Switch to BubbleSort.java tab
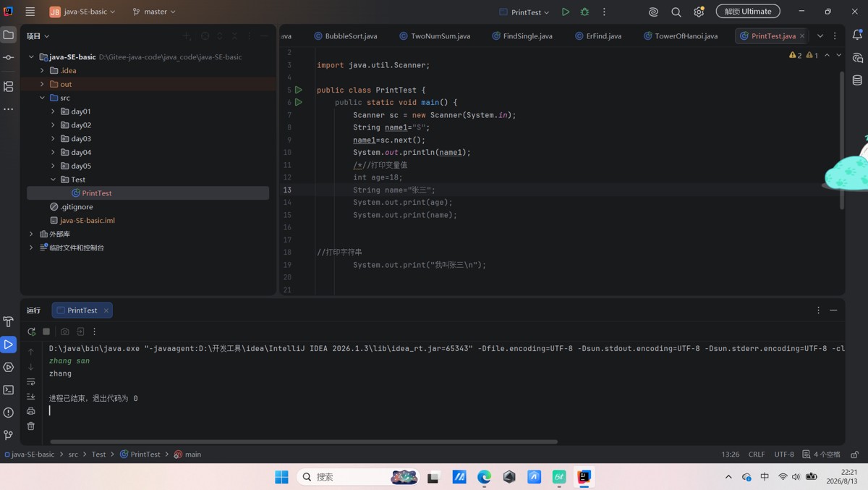Image resolution: width=868 pixels, height=490 pixels. pos(346,35)
